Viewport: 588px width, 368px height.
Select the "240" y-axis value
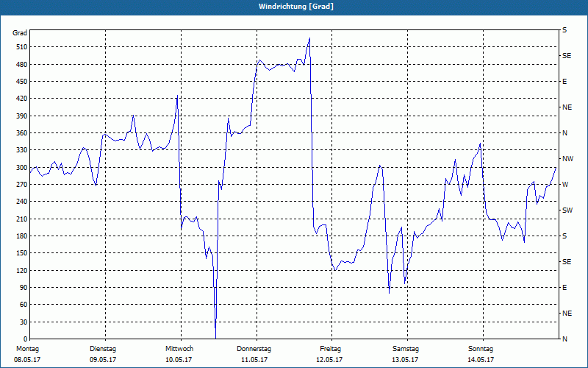22,202
